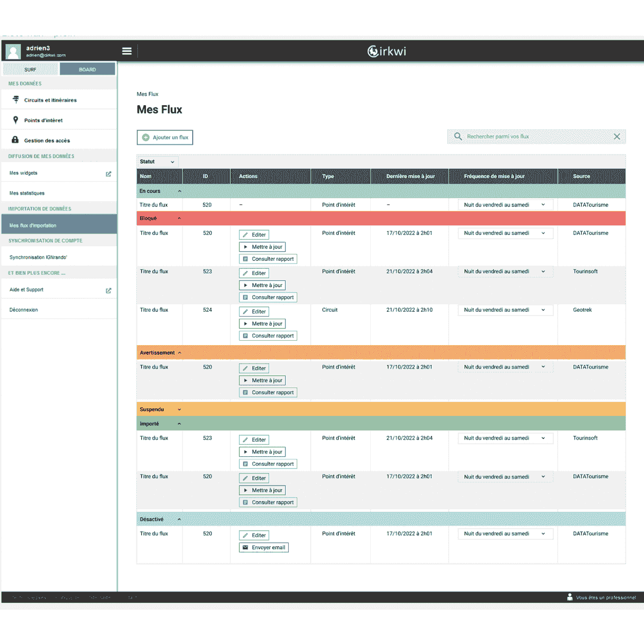This screenshot has width=644, height=644.
Task: Switch to the BOARD tab
Action: click(87, 69)
